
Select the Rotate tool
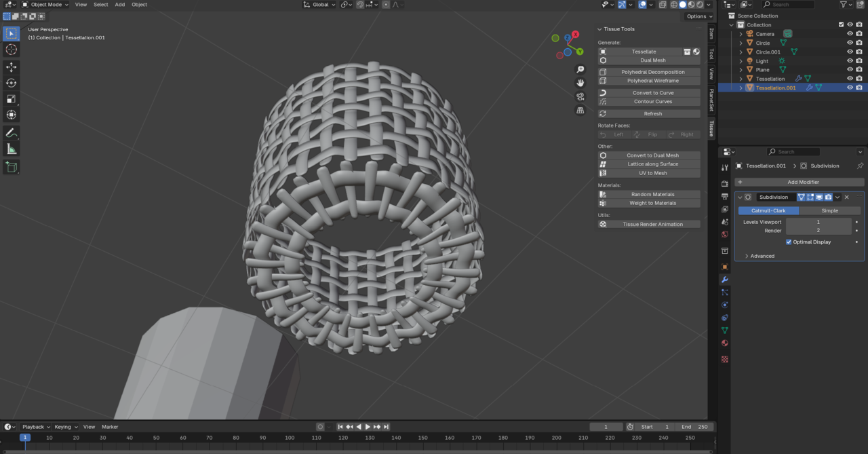(12, 83)
